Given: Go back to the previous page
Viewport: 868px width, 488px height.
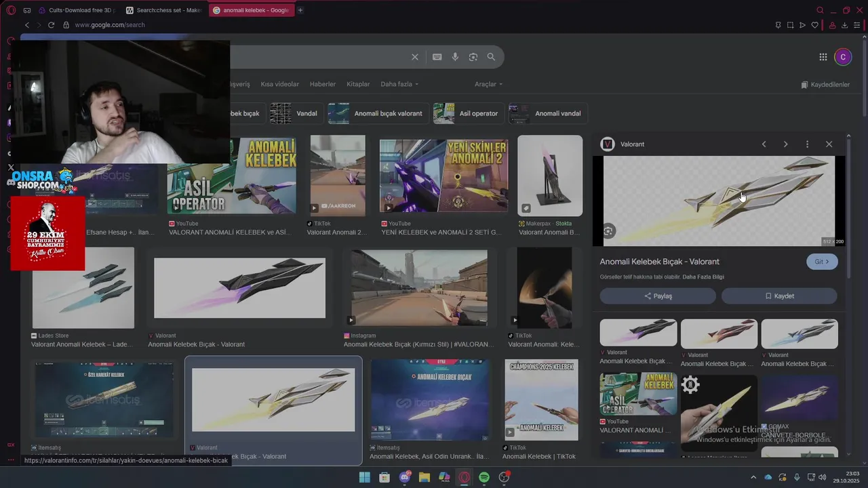Looking at the screenshot, I should (x=27, y=25).
